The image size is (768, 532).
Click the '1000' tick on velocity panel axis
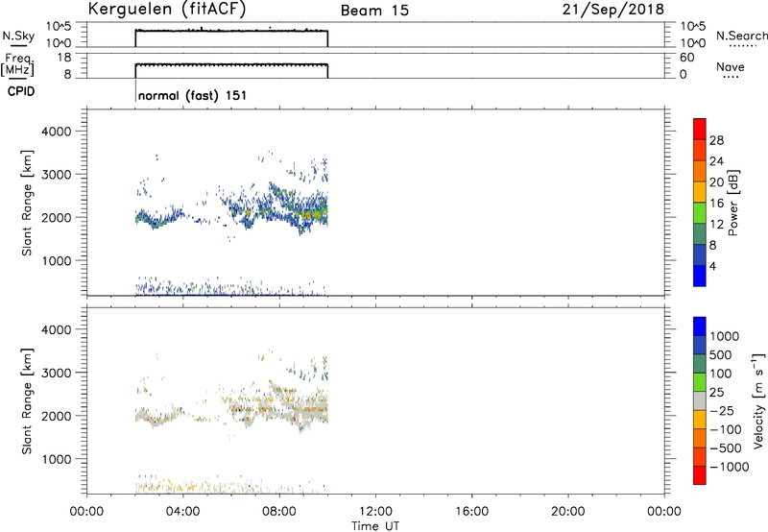coord(57,459)
